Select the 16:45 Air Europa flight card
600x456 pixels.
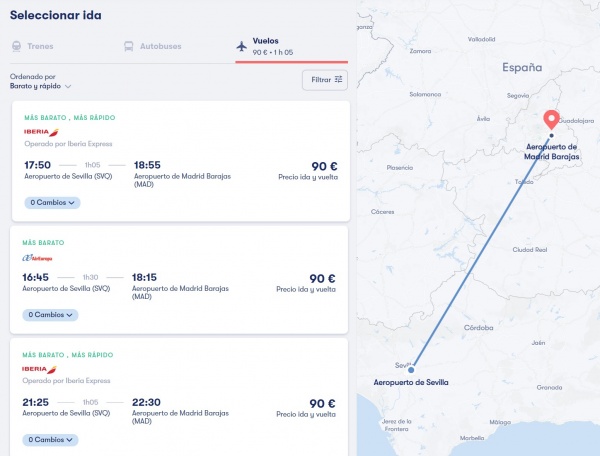[178, 280]
